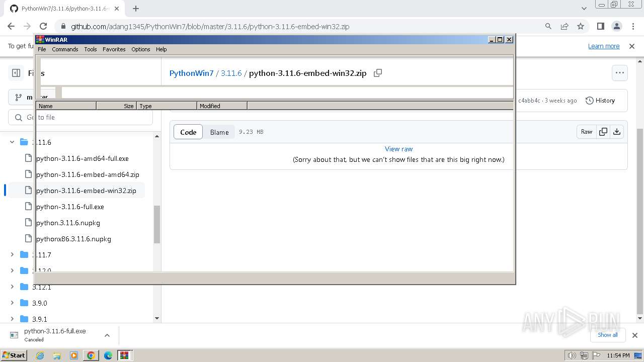Viewport: 644px width, 362px height.
Task: Collapse the 3.11.6 folder
Action: point(12,142)
